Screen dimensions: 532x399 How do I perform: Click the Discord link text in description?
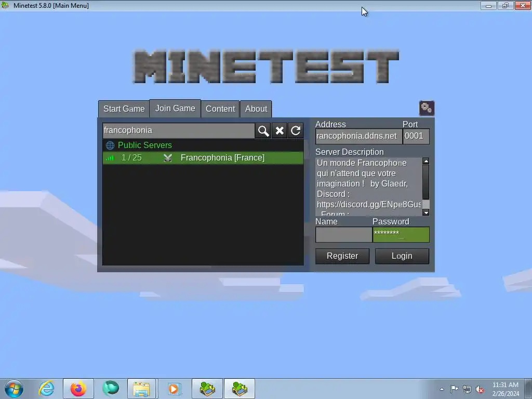tap(369, 204)
